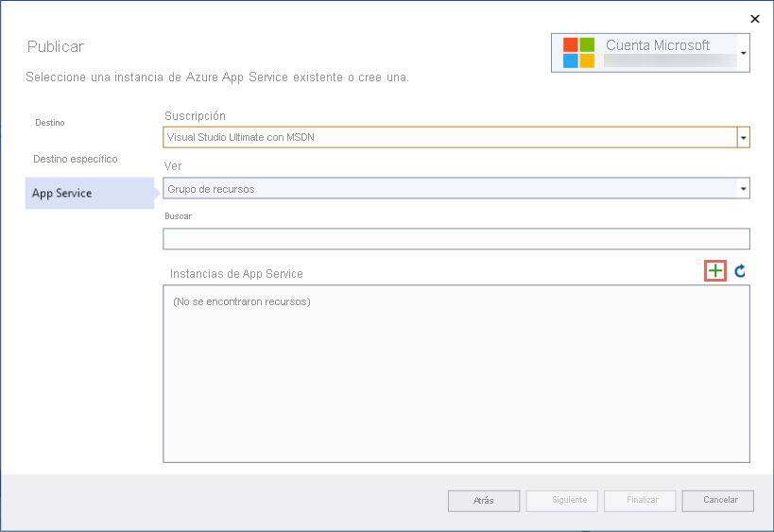Image resolution: width=774 pixels, height=532 pixels.
Task: Expand the Suscripción dropdown arrow
Action: [x=744, y=137]
